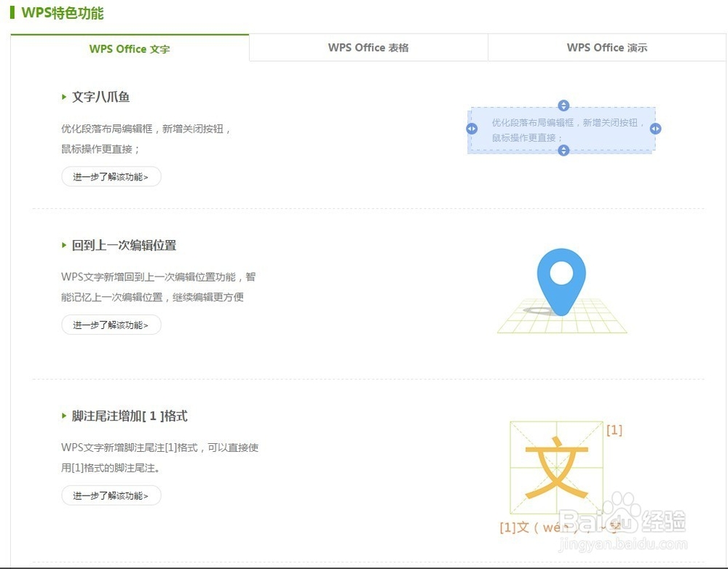Viewport: 728px width, 569px height.
Task: Click the orange [1] superscript marker in the illustration
Action: pyautogui.click(x=614, y=430)
